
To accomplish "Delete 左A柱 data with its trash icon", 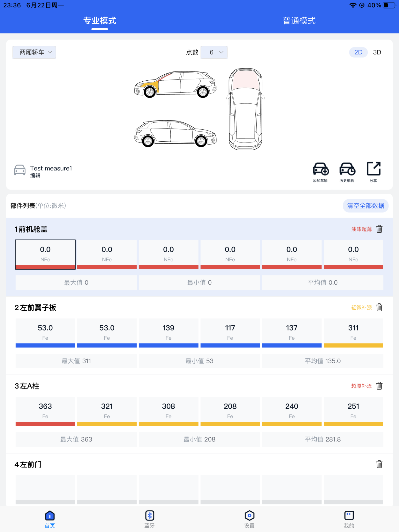I will tap(379, 386).
